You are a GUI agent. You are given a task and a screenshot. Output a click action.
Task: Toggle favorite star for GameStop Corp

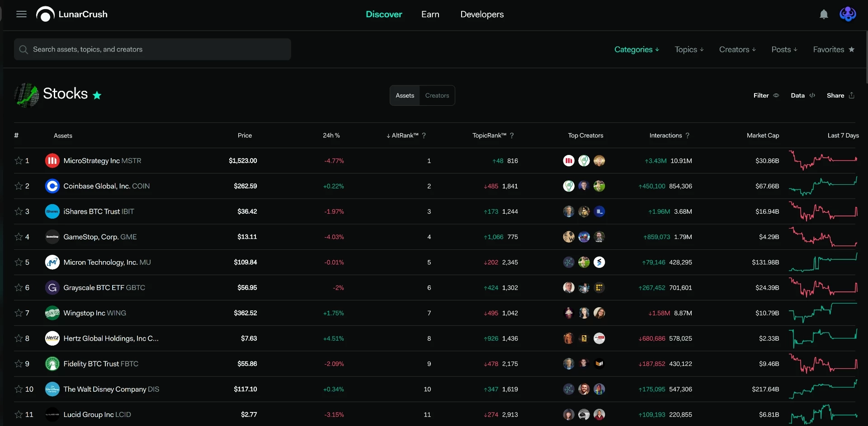pyautogui.click(x=19, y=237)
